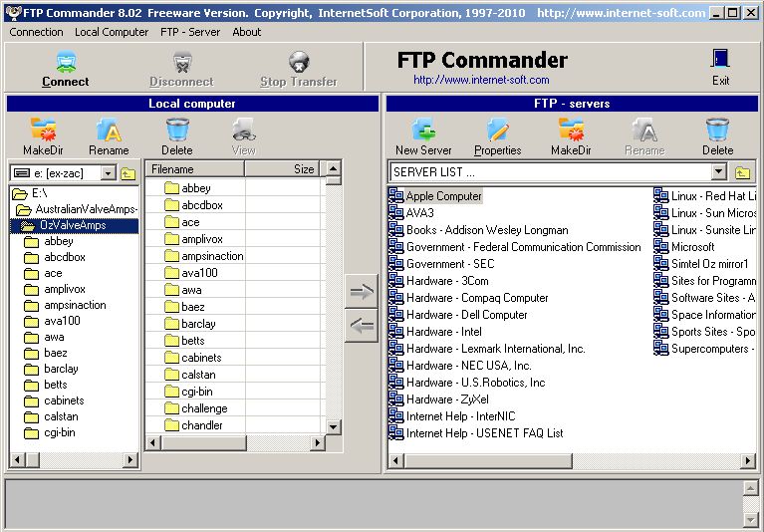Select AustralianValveAmps folder in tree
The width and height of the screenshot is (764, 532).
[x=77, y=209]
